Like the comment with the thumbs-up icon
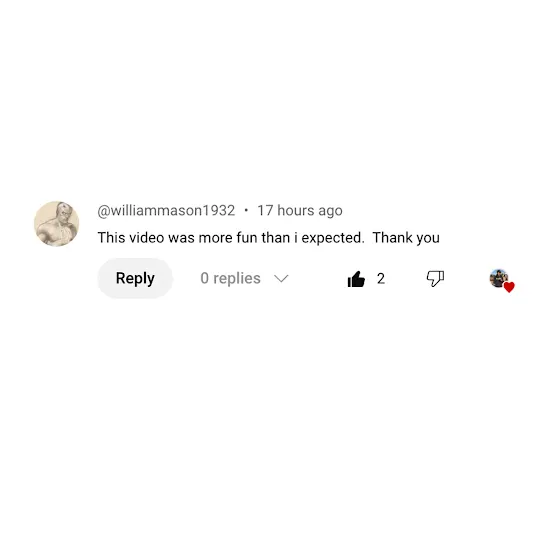The height and width of the screenshot is (560, 560). tap(356, 279)
